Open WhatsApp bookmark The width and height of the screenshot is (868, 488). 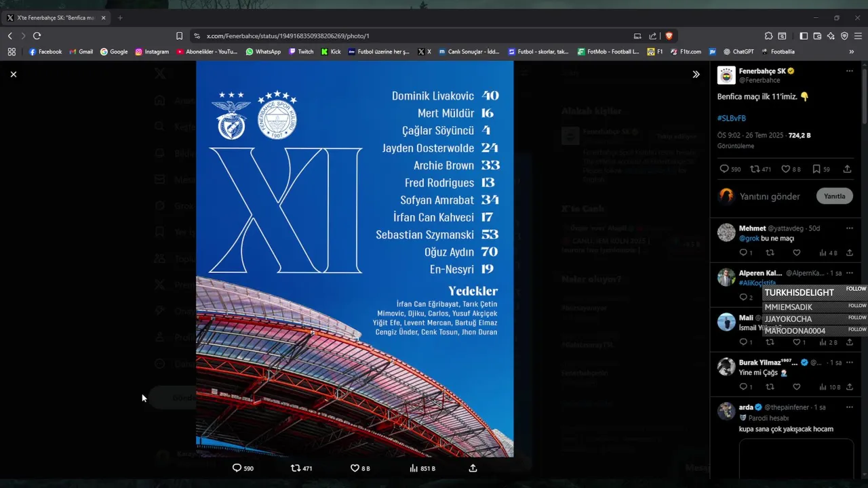pyautogui.click(x=263, y=52)
